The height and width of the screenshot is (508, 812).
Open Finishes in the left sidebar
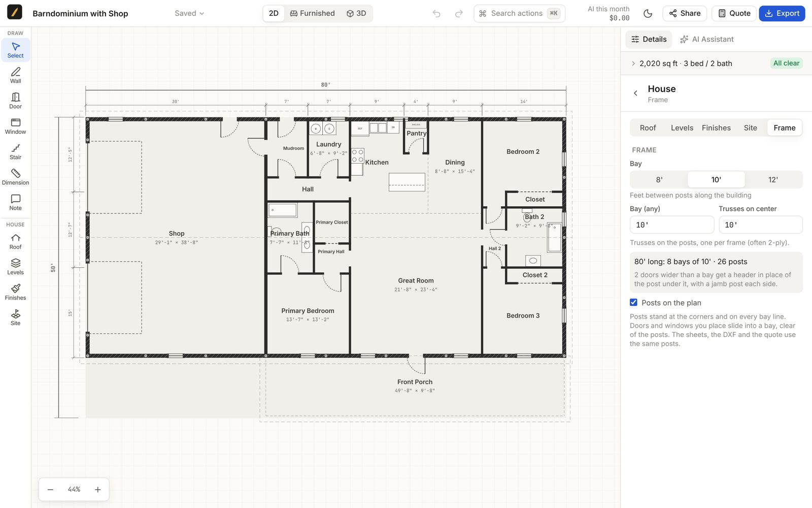click(15, 292)
